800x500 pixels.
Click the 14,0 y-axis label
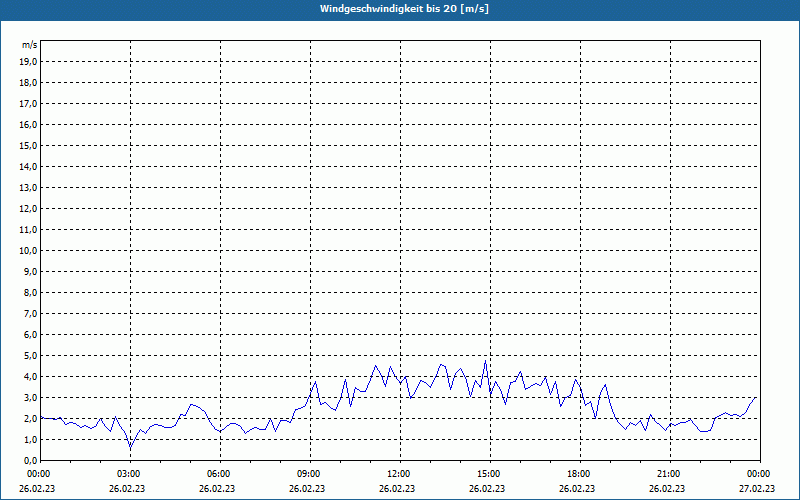[28, 166]
